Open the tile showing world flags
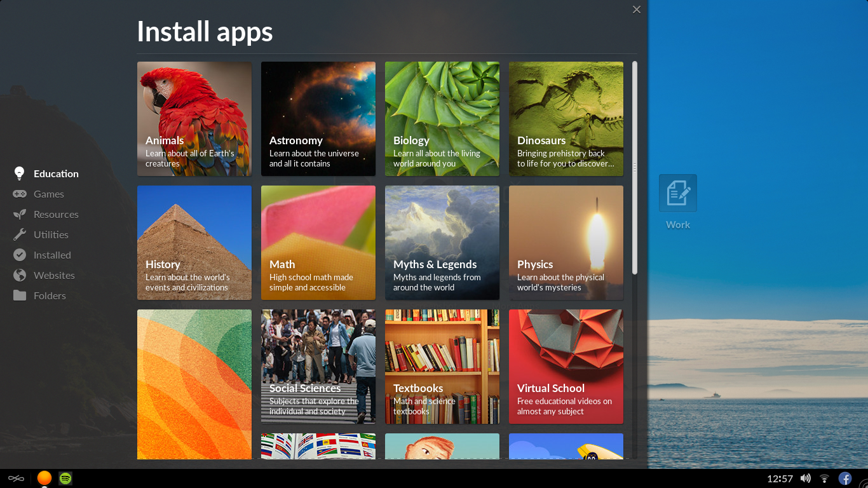This screenshot has width=868, height=488. click(x=318, y=446)
